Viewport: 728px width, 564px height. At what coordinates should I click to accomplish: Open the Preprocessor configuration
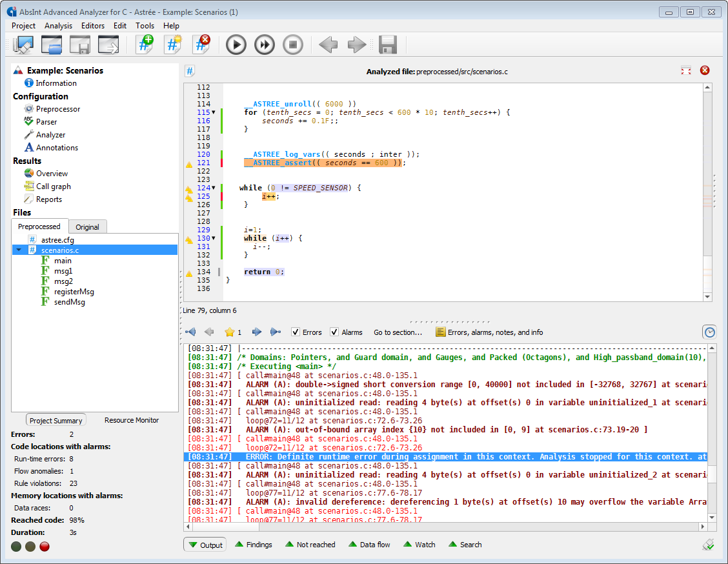pos(52,108)
